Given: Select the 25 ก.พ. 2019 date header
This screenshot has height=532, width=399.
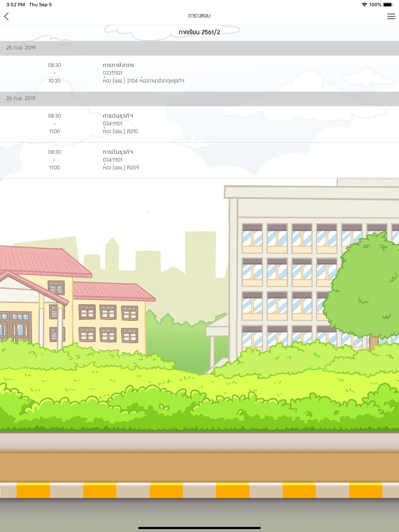Looking at the screenshot, I should tap(199, 48).
